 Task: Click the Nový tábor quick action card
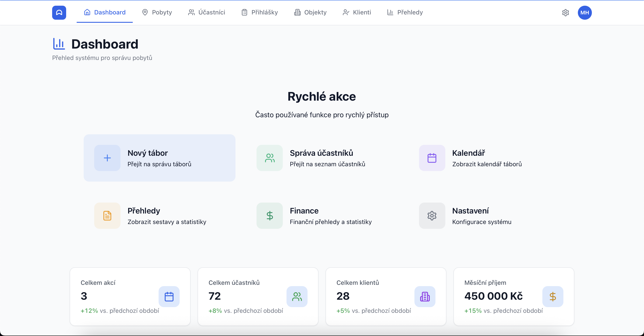[x=159, y=158]
